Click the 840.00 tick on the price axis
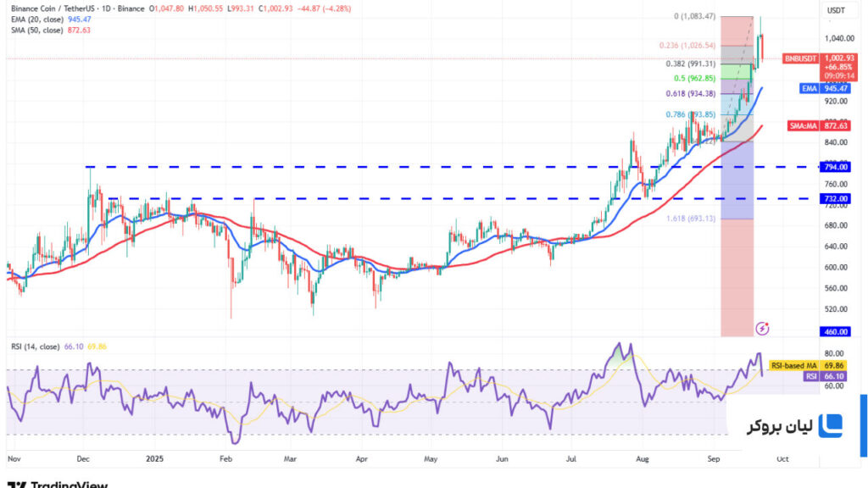 point(837,142)
